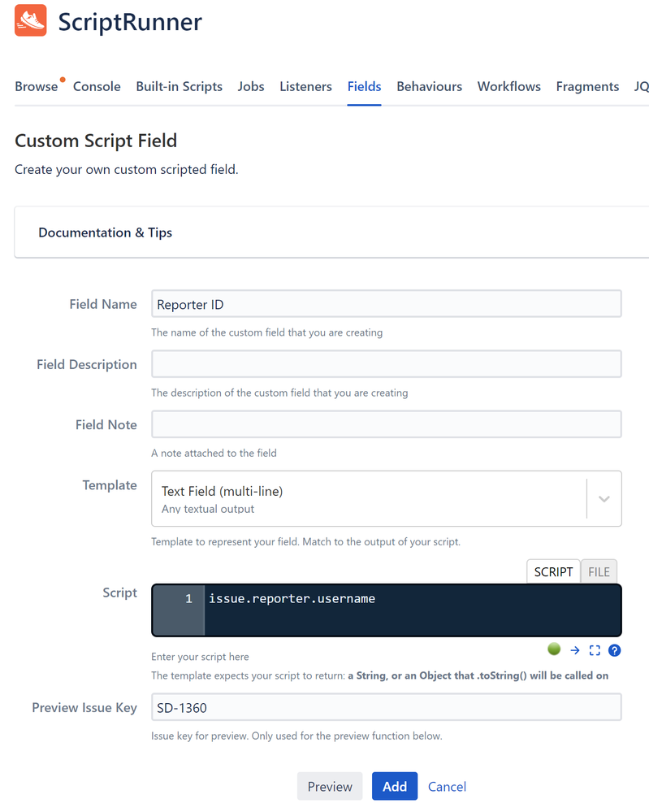Go to the Console tab
Viewport: 649px width, 812px height.
click(97, 86)
